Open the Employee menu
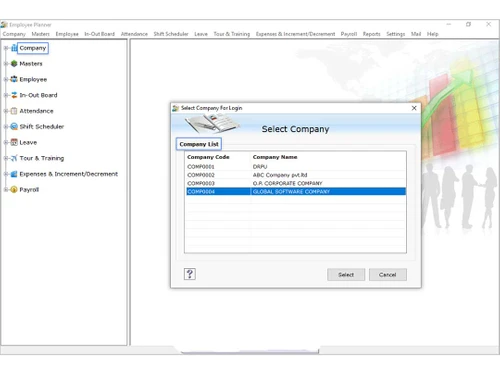Image resolution: width=500 pixels, height=375 pixels. [67, 34]
